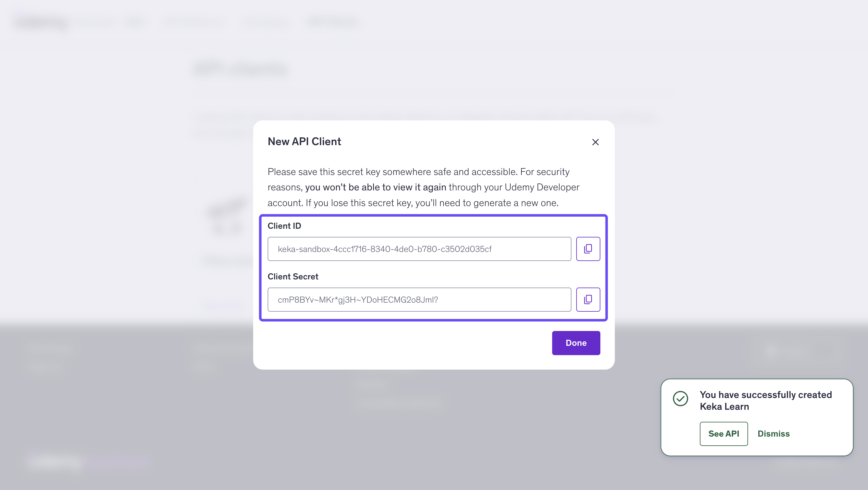The image size is (868, 490).
Task: Close the New API Client dialog
Action: [596, 142]
